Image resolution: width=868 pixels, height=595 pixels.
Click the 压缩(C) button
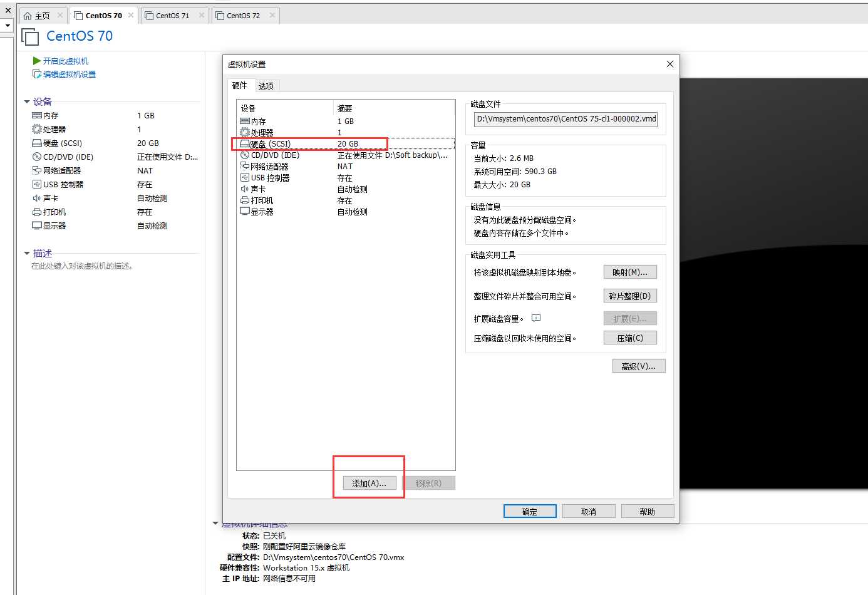click(630, 338)
